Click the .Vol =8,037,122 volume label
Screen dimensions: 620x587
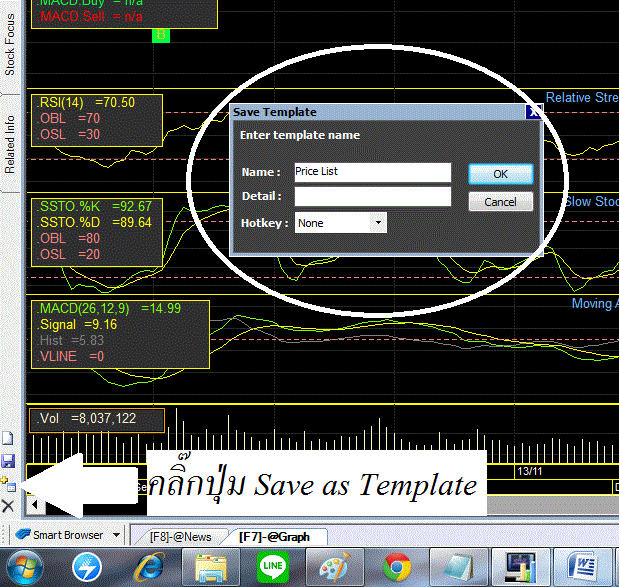point(87,419)
